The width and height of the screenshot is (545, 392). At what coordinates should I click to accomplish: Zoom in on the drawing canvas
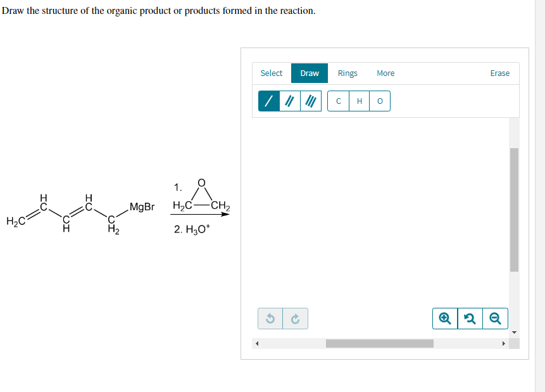pos(445,319)
